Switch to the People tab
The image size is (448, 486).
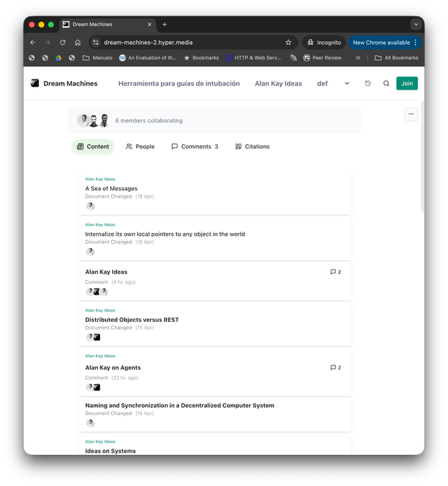pyautogui.click(x=140, y=146)
